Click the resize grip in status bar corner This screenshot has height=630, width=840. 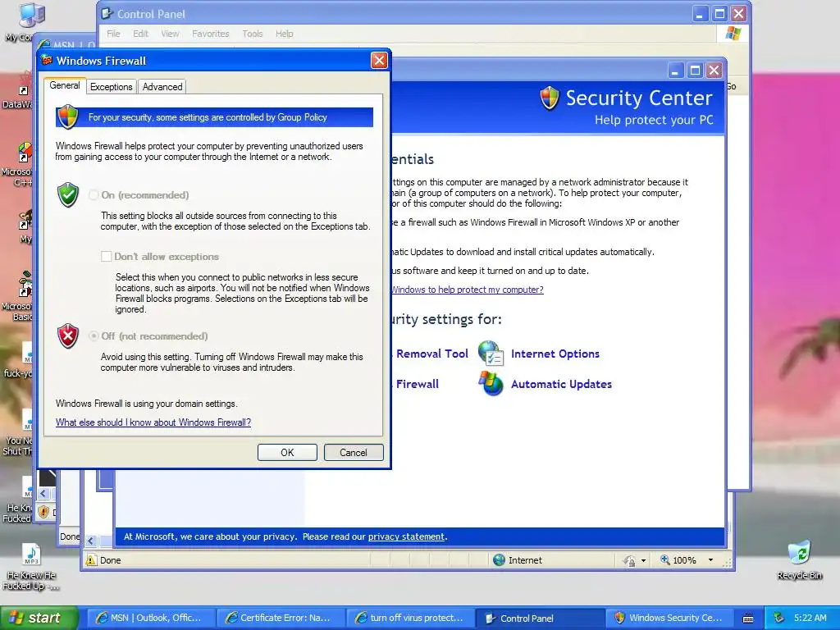727,563
